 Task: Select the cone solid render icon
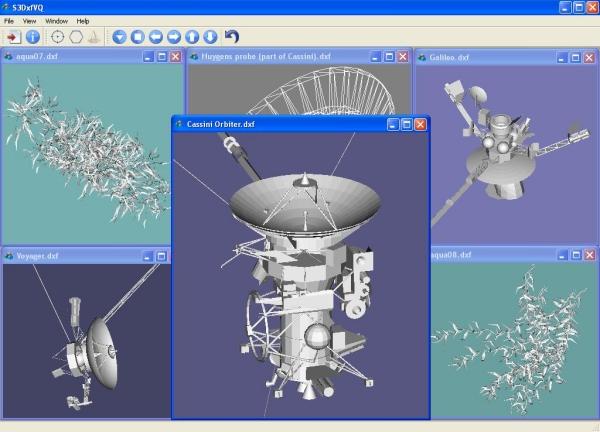coord(94,37)
